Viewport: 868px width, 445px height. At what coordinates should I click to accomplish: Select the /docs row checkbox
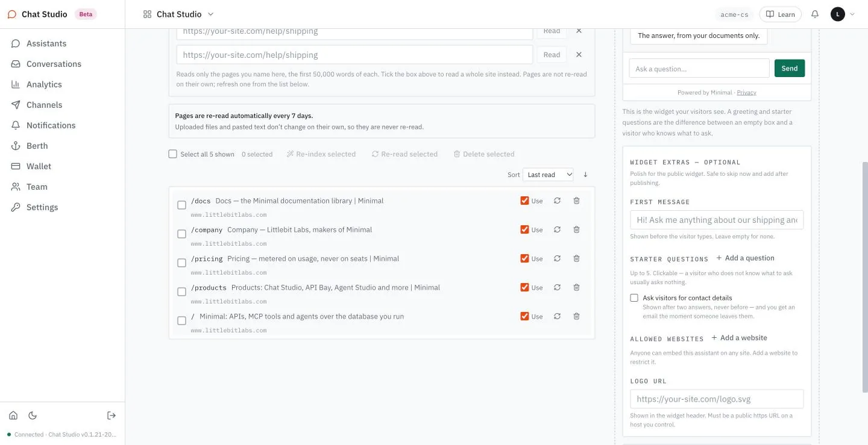coord(181,205)
